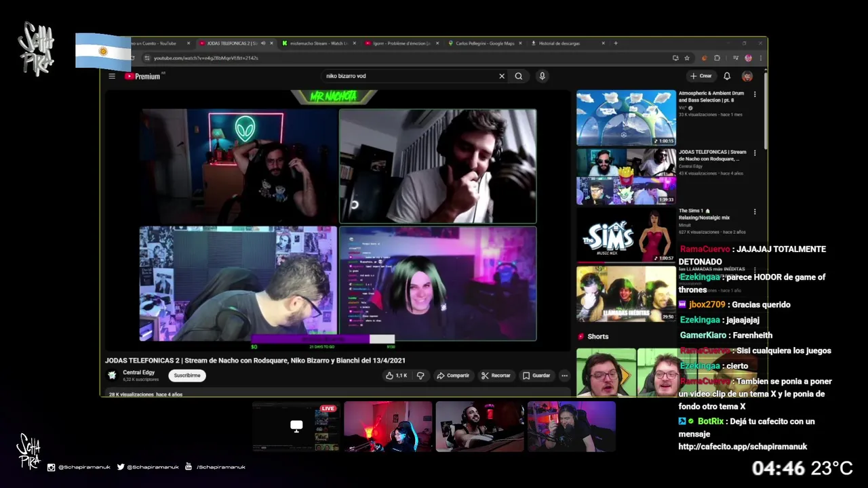Close the JODAS TELEFONICAS 2 tab

pyautogui.click(x=271, y=43)
